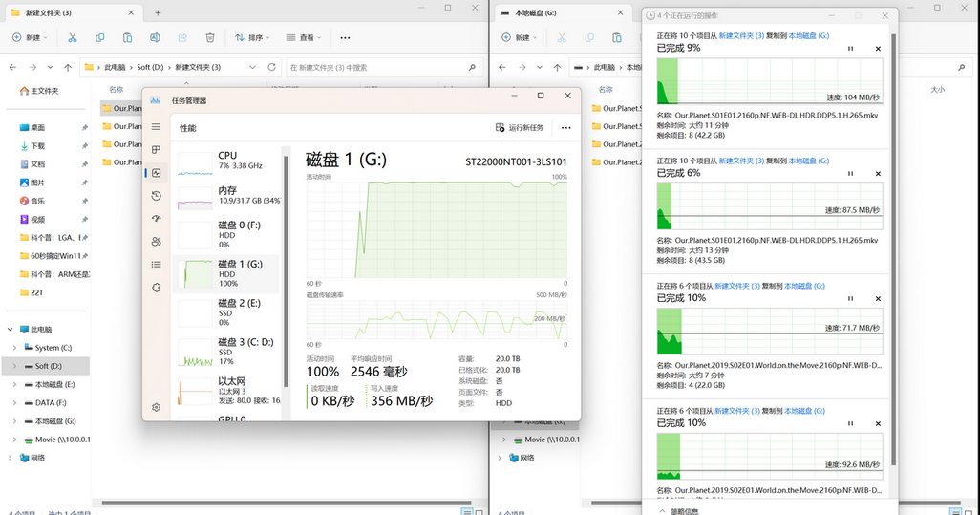
Task: Select 磁盘 0 (F:) in performance list
Action: 228,236
